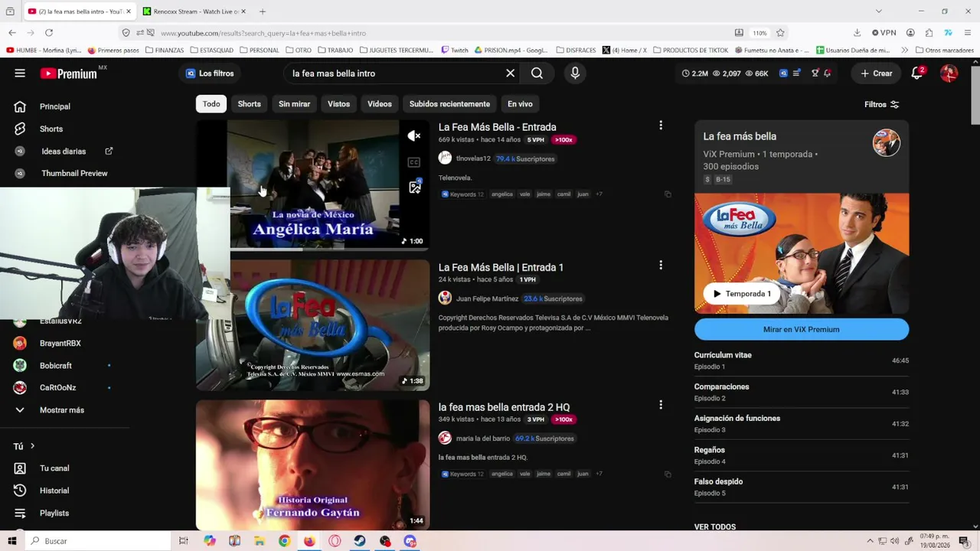Click the Crear button
This screenshot has width=980, height=551.
[876, 73]
